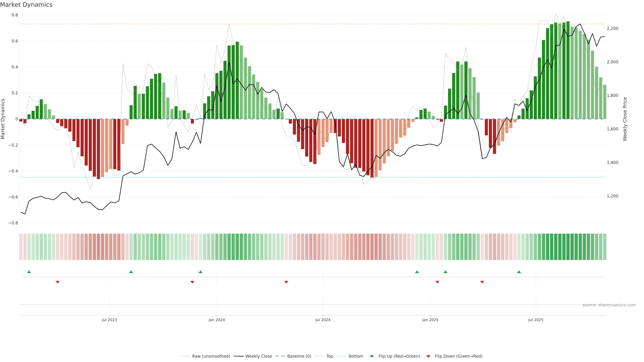Click the last green Flip Up marker before Jul 2025

point(519,272)
